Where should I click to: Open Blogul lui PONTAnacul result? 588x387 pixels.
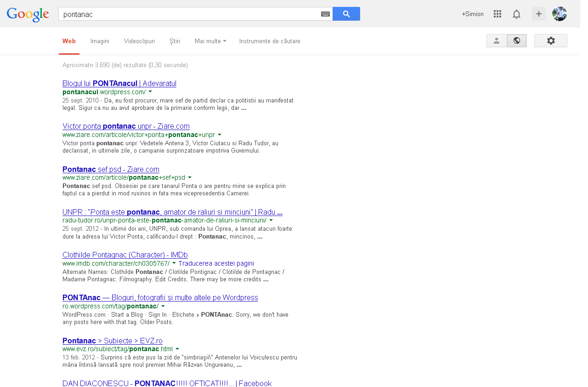tap(119, 84)
